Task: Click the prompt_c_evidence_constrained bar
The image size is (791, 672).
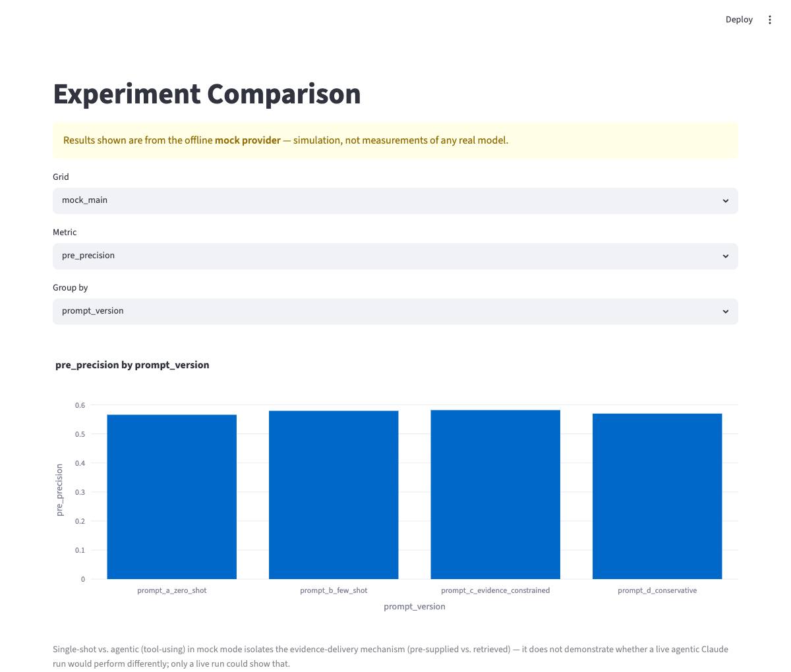Action: (x=495, y=494)
